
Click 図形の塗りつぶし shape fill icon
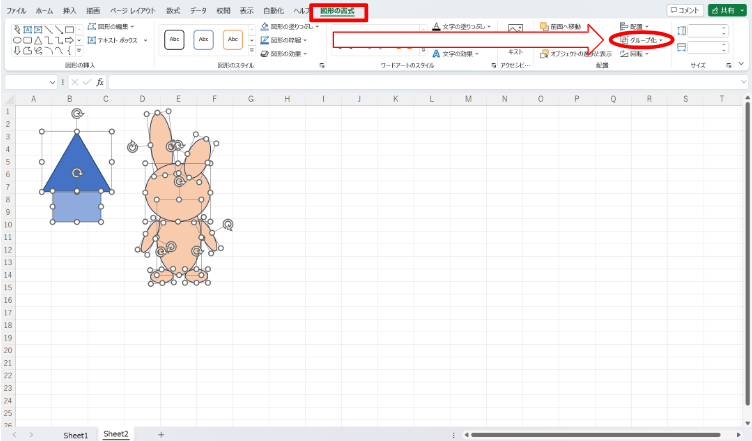[x=265, y=27]
